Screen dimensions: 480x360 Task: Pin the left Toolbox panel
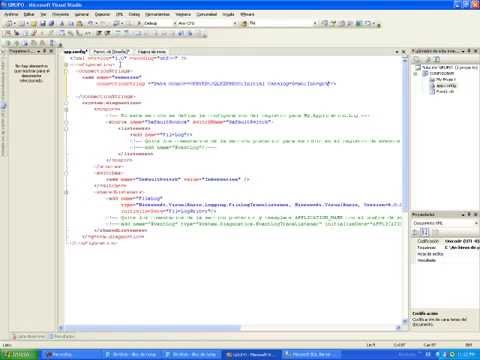click(45, 51)
